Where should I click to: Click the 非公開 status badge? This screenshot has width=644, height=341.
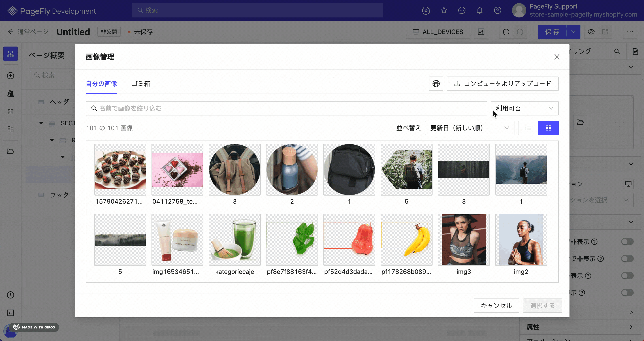click(109, 32)
